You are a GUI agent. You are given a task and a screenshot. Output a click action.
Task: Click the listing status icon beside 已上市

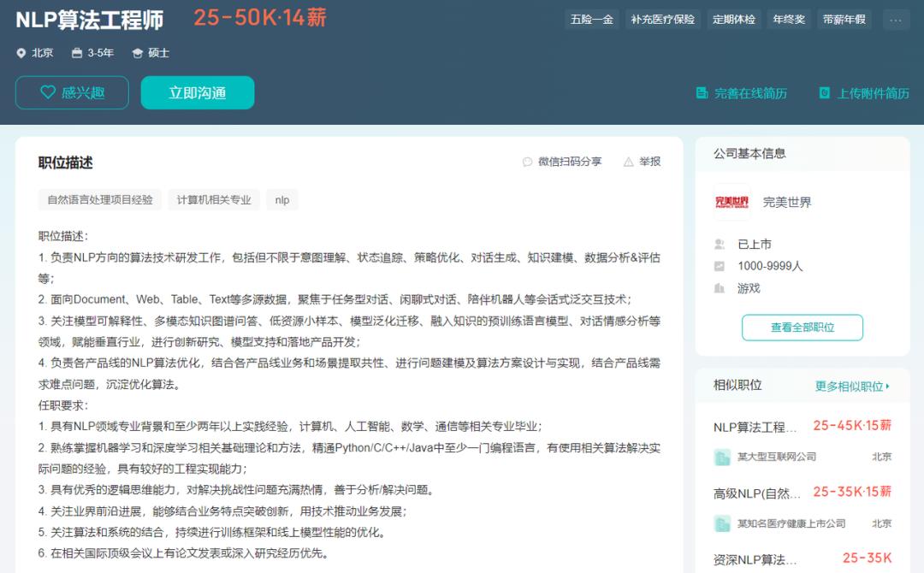[720, 244]
